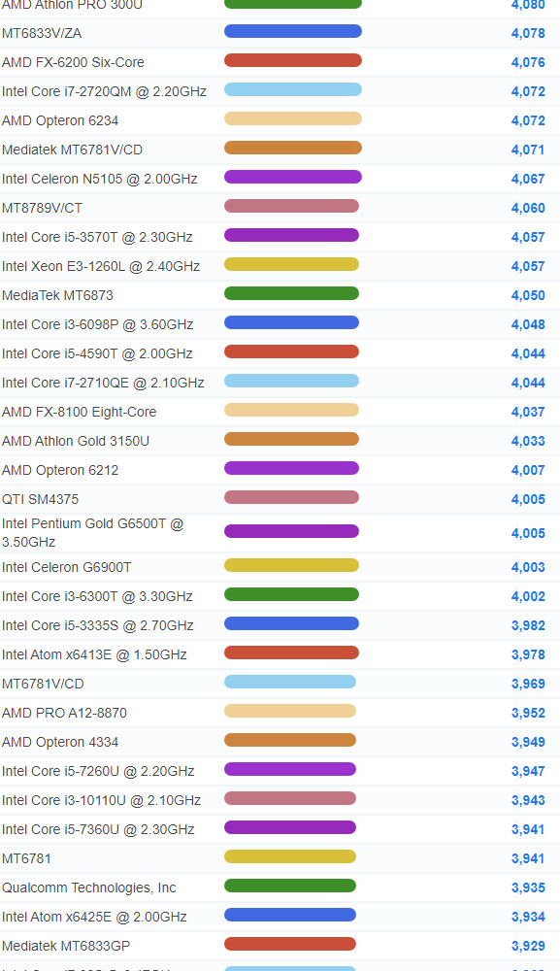Open Intel Core i5-3570T @ 2.30GHz

(97, 237)
